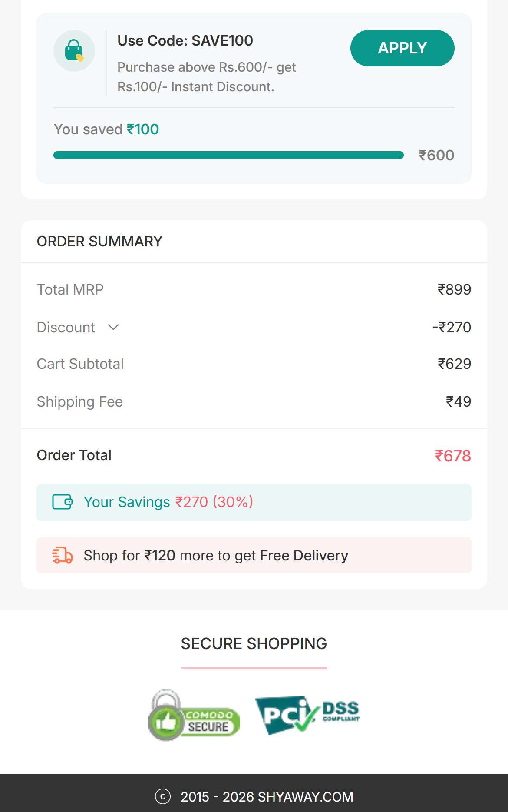The height and width of the screenshot is (812, 508).
Task: Click the copyright symbol in footer
Action: click(x=163, y=796)
